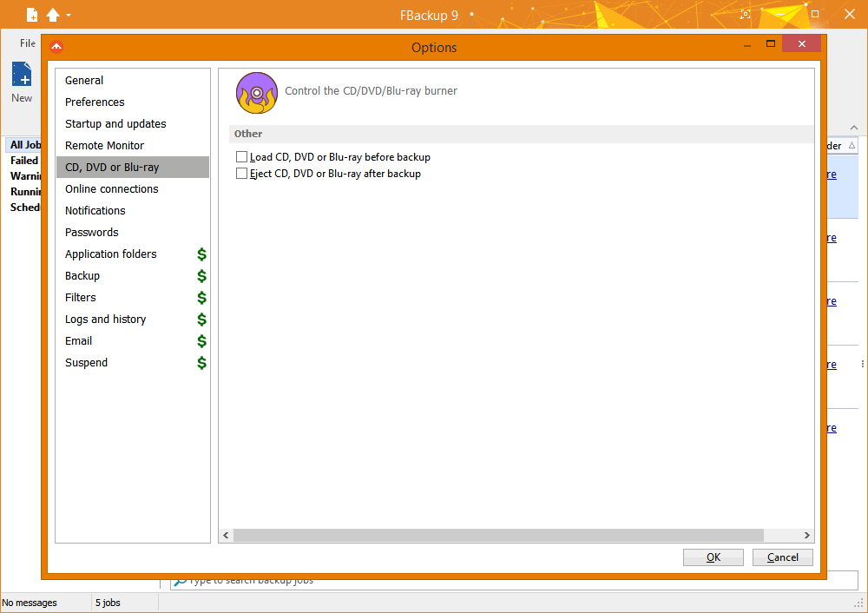Click the horizontal scrollbar track
This screenshot has width=868, height=613.
coord(498,535)
